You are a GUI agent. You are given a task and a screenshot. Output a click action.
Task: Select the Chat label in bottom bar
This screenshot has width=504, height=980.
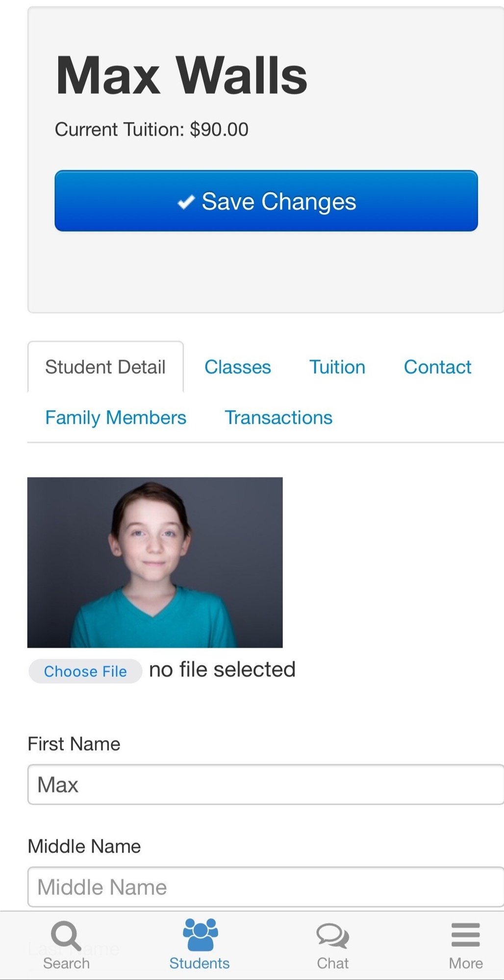[333, 963]
